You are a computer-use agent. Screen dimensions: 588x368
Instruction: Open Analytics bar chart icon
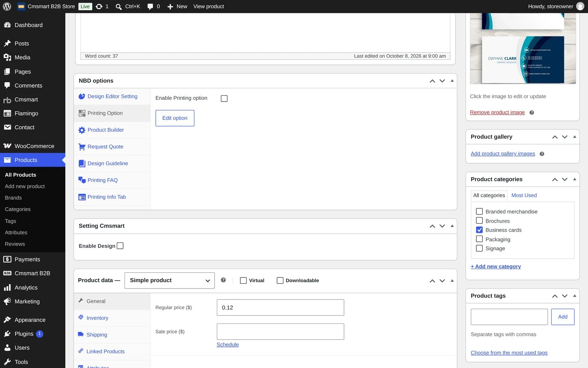7,288
